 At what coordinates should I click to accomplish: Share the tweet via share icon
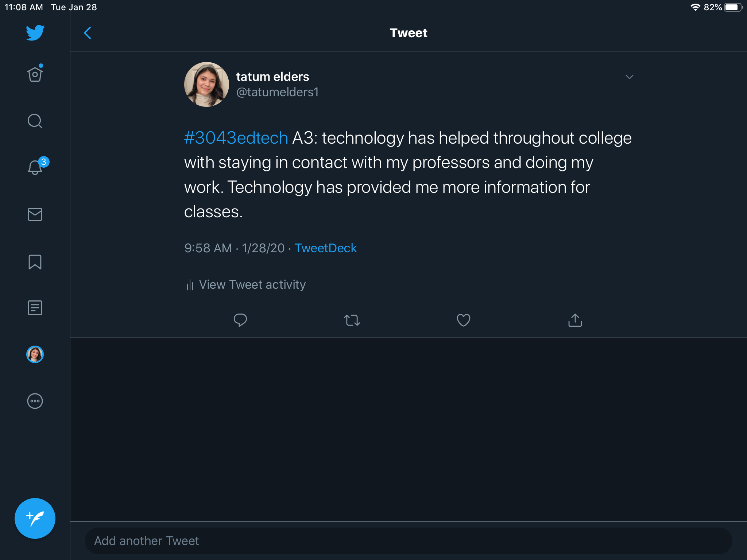(x=575, y=320)
